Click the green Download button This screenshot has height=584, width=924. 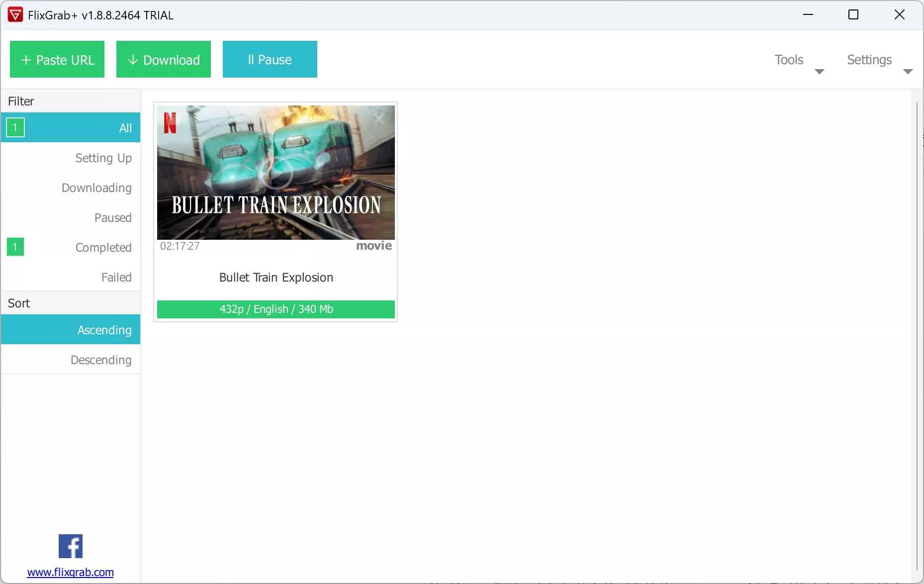(x=164, y=59)
